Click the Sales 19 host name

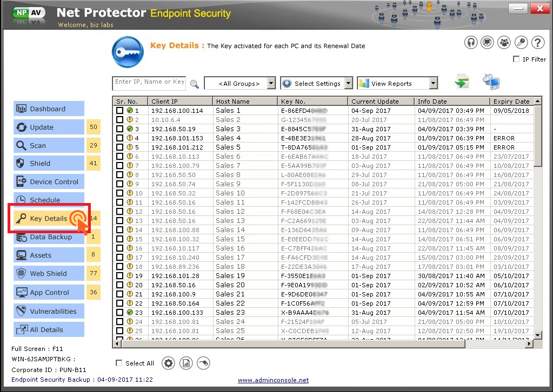pyautogui.click(x=230, y=276)
